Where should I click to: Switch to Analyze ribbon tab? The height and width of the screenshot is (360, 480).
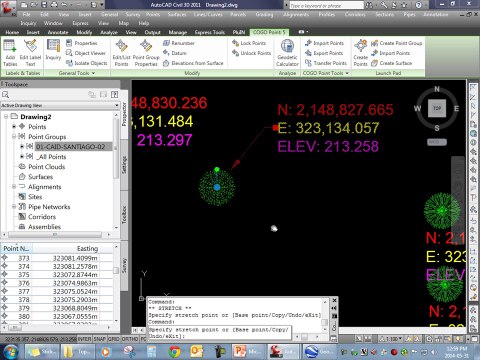(109, 32)
